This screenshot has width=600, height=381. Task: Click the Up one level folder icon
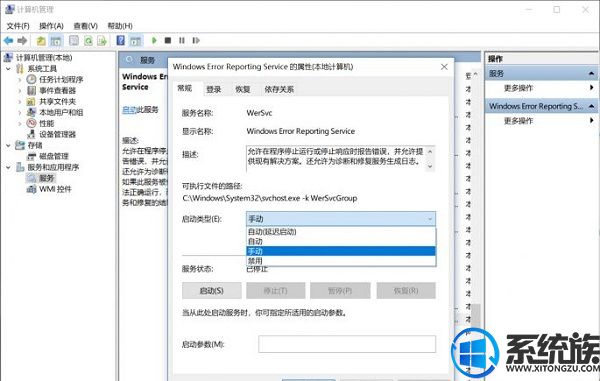click(41, 41)
